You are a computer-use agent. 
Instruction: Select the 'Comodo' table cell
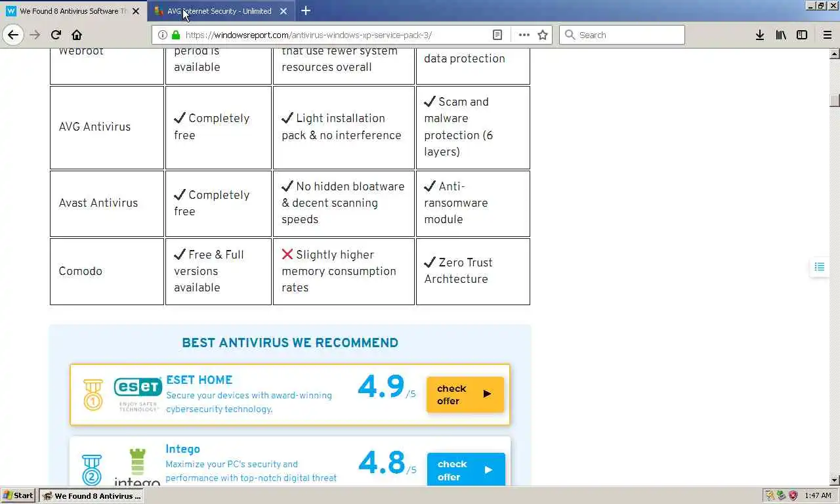coord(107,271)
